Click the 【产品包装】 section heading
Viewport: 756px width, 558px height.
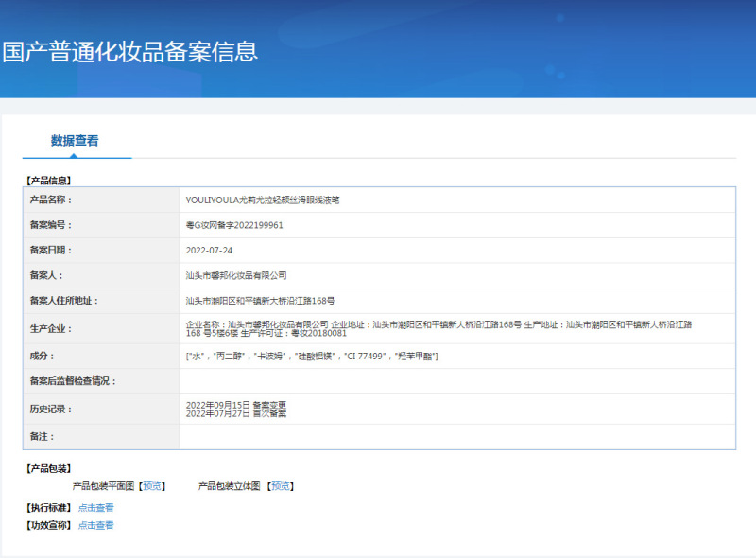click(x=49, y=469)
